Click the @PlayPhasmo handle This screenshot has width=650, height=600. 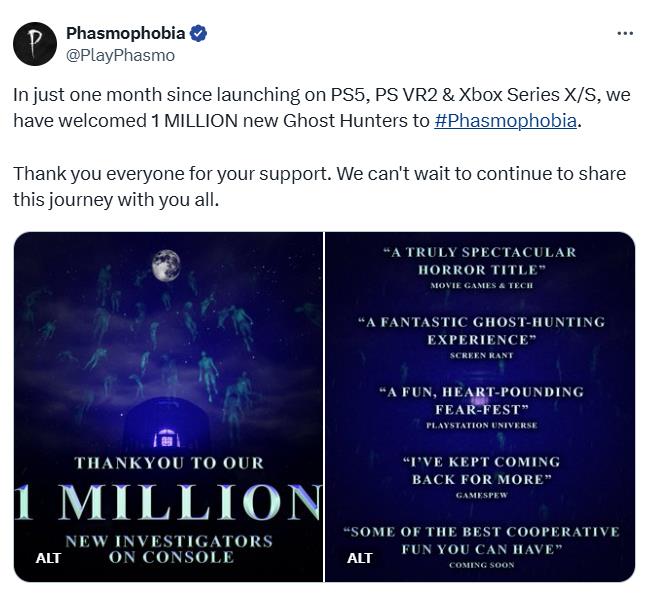click(x=120, y=56)
